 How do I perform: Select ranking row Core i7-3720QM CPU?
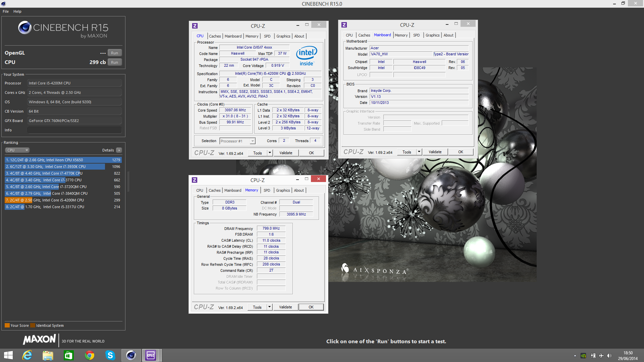[63, 187]
